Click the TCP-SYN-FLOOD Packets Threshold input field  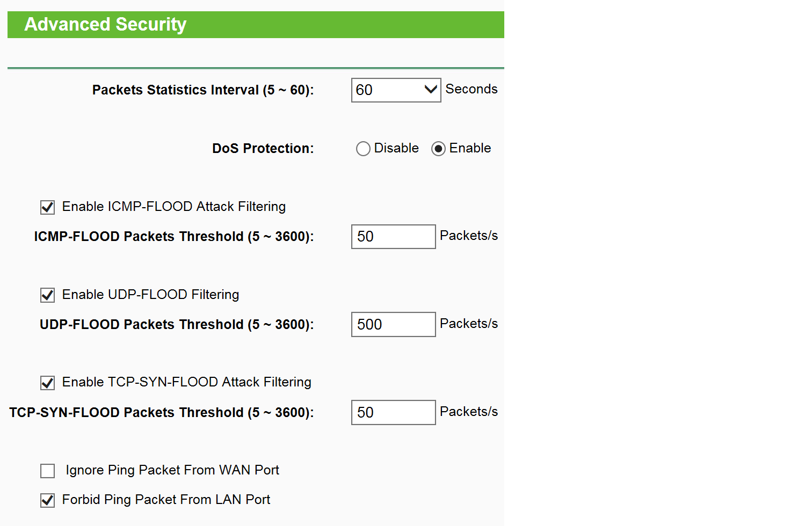tap(393, 412)
